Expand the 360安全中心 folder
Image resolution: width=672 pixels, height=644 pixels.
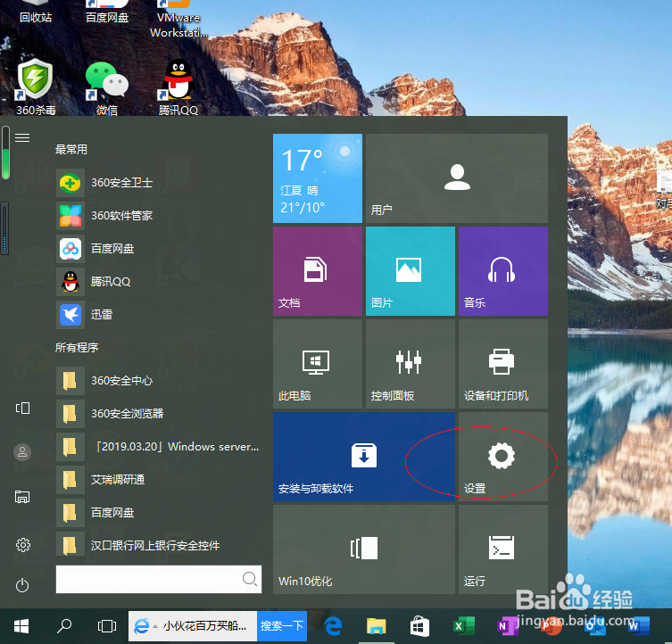pyautogui.click(x=158, y=381)
